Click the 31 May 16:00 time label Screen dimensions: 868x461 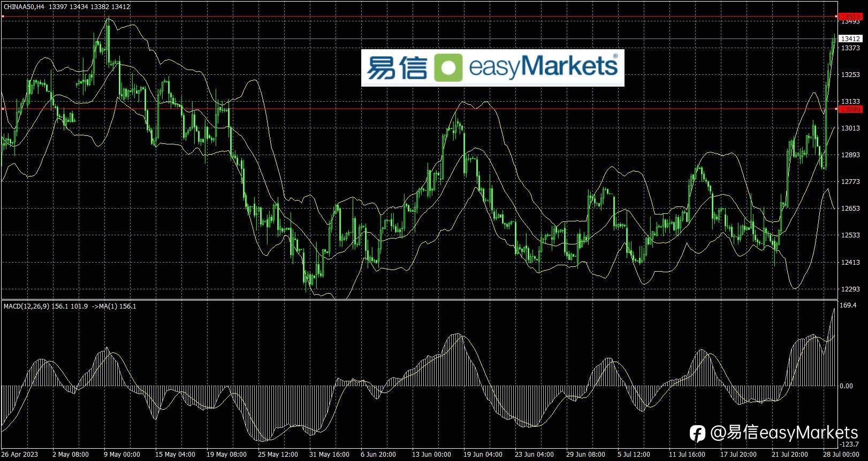click(329, 455)
